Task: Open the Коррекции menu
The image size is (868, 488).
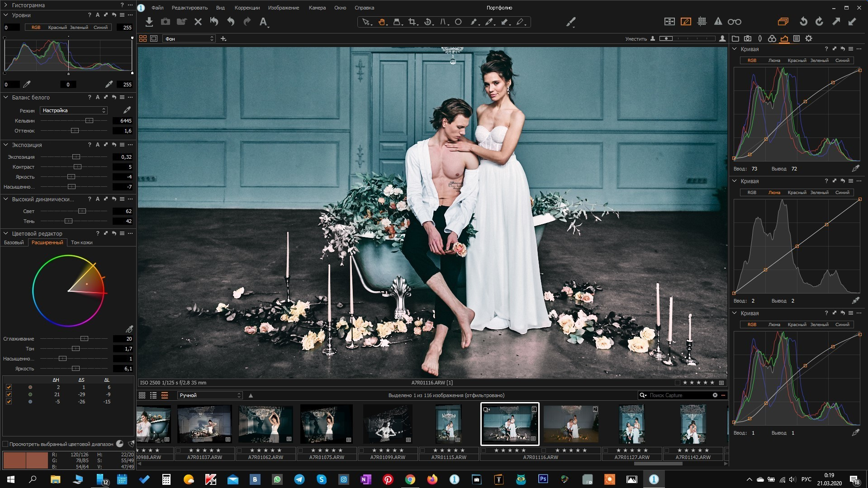Action: pyautogui.click(x=247, y=8)
